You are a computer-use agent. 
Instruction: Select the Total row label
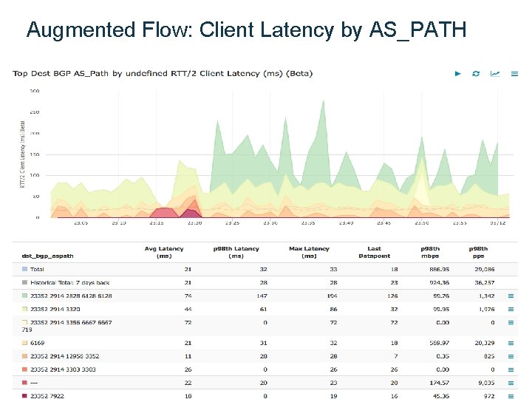coord(37,269)
